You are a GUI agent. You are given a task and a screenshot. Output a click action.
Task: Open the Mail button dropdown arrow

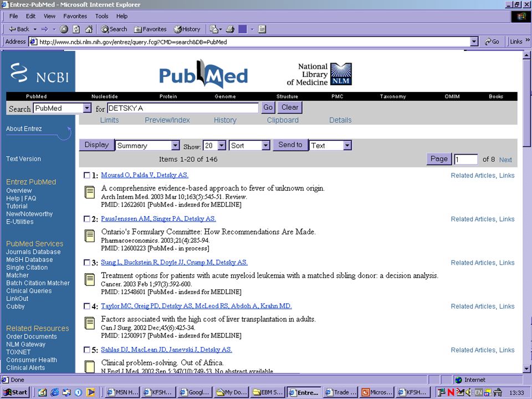[x=221, y=29]
